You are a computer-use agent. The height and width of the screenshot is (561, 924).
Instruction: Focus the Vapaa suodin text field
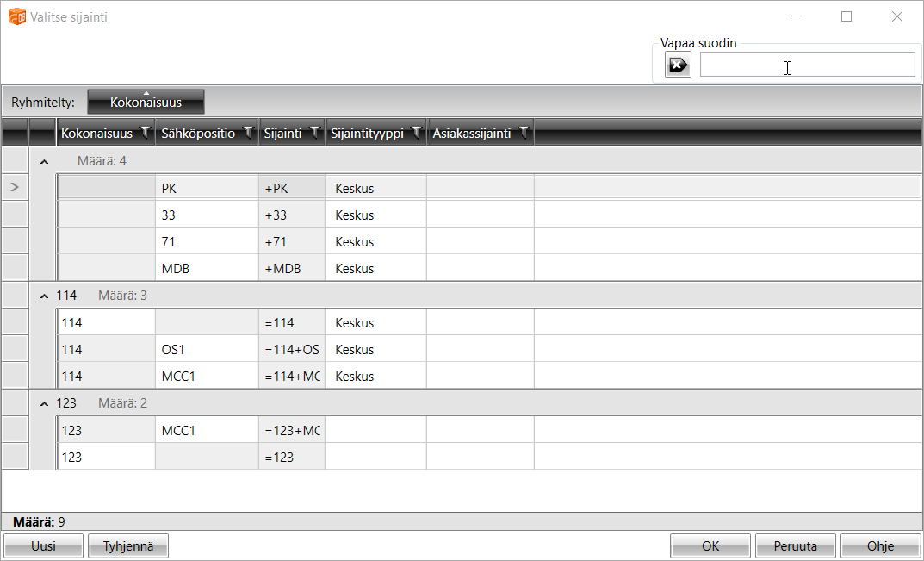807,65
